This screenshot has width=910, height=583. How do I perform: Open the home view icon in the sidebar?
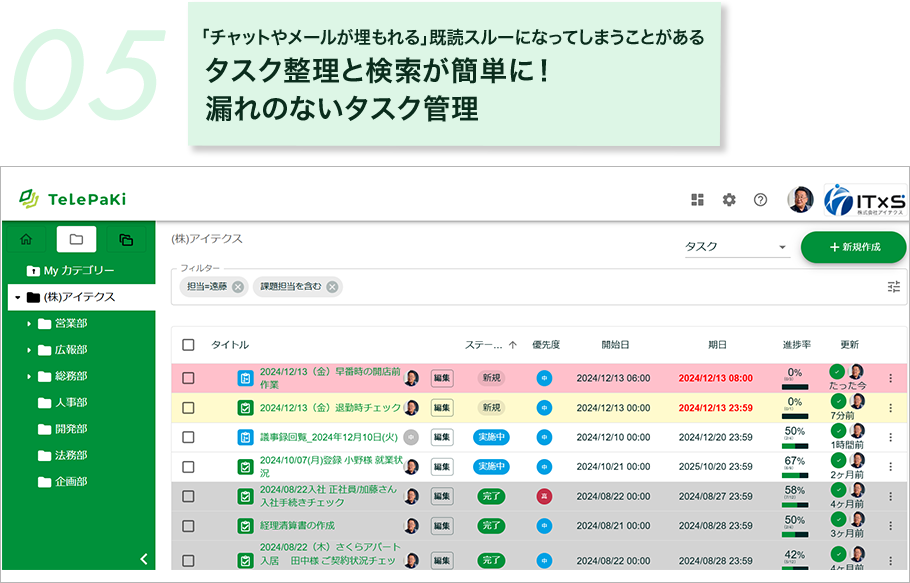[26, 239]
